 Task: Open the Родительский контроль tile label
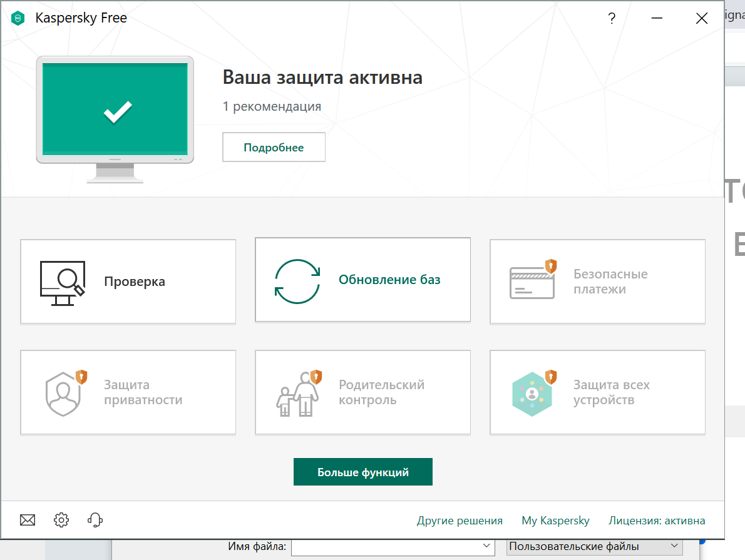(x=381, y=392)
